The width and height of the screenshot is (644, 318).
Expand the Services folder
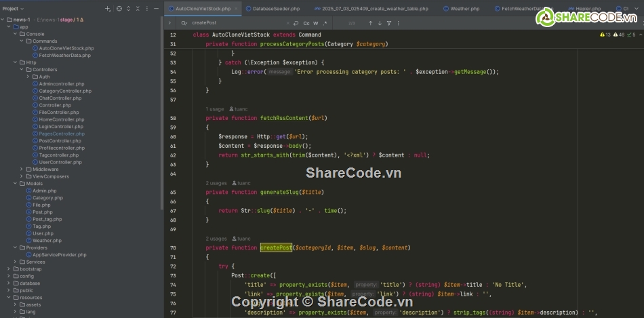pyautogui.click(x=16, y=262)
